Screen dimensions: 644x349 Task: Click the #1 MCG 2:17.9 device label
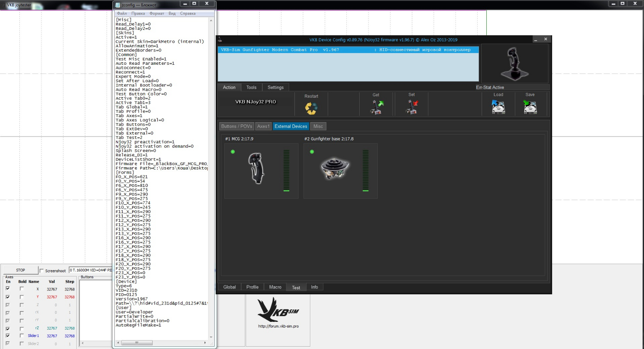coord(239,139)
